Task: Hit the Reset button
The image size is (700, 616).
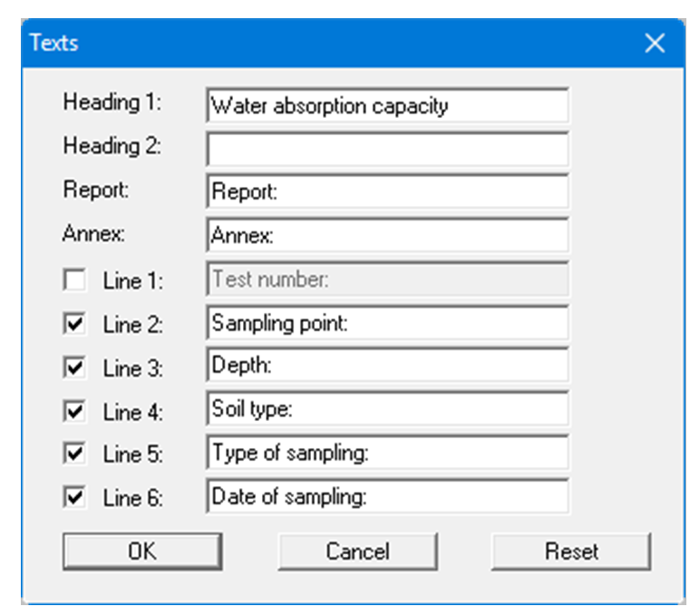Action: [x=571, y=552]
